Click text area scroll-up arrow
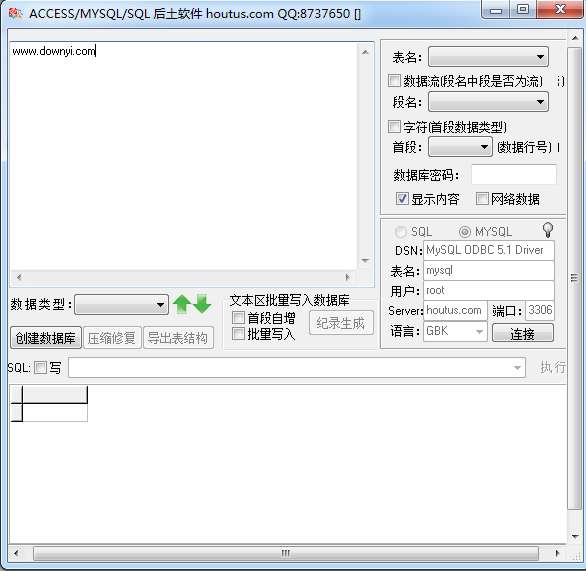Screen dimensions: 586x571 point(365,52)
